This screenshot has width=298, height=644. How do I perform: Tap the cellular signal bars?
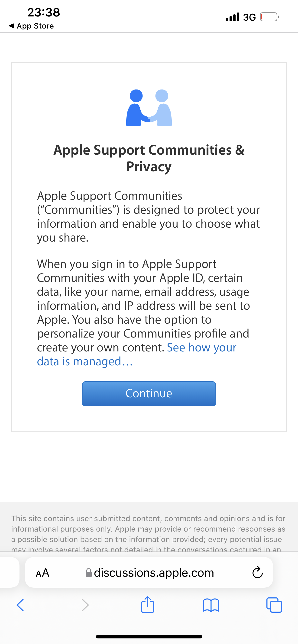[x=233, y=17]
